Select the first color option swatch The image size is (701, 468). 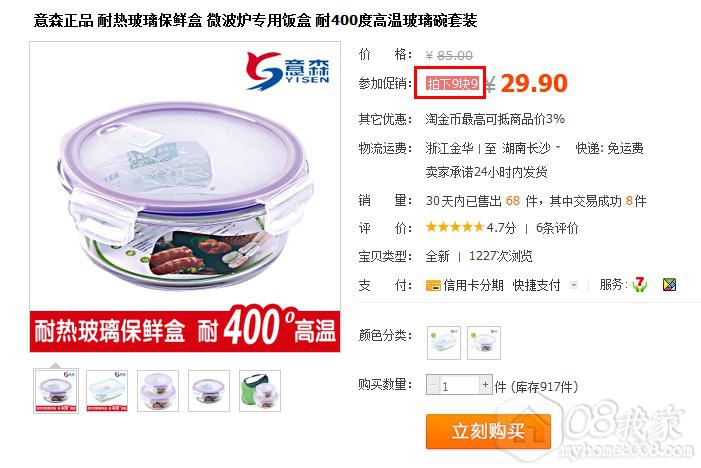pyautogui.click(x=443, y=343)
